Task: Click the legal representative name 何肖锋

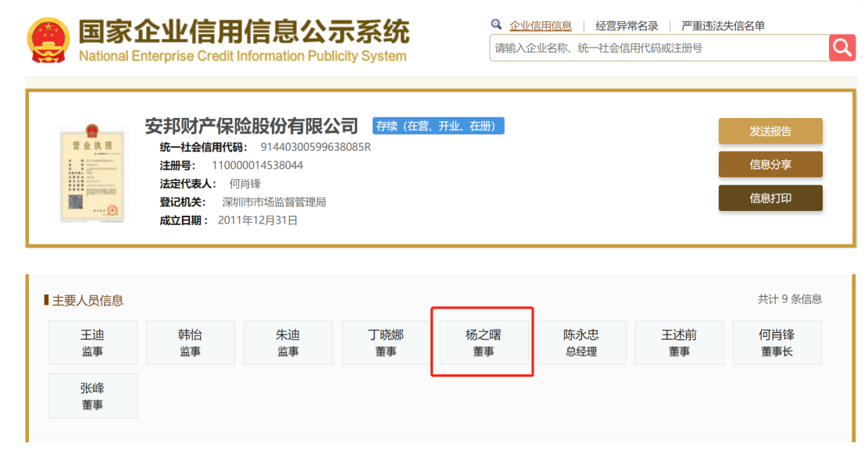Action: point(245,184)
